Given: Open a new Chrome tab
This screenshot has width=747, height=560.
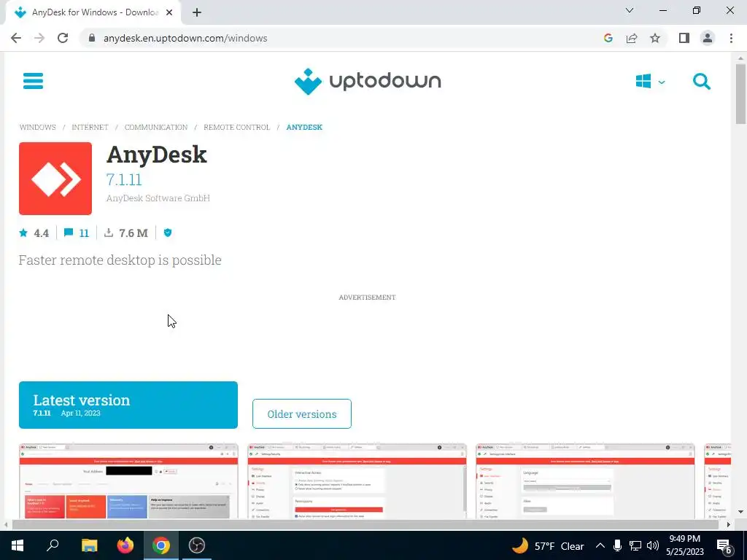Looking at the screenshot, I should click(197, 12).
